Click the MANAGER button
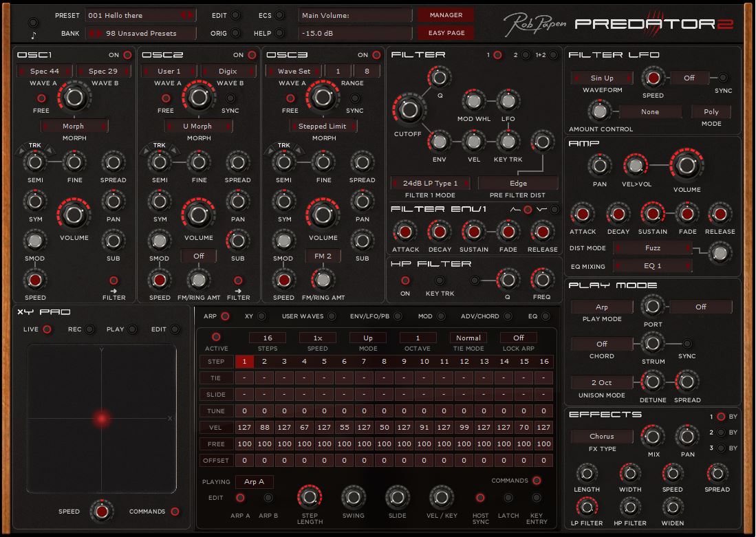756x537 pixels. click(x=446, y=15)
